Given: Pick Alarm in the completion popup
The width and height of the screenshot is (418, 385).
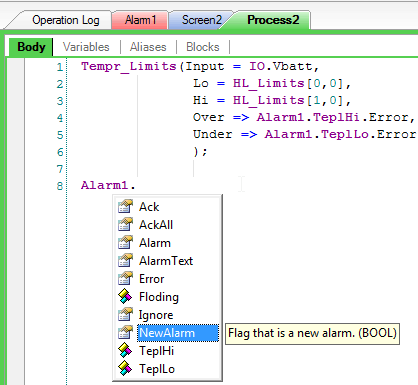Looking at the screenshot, I should (155, 243).
